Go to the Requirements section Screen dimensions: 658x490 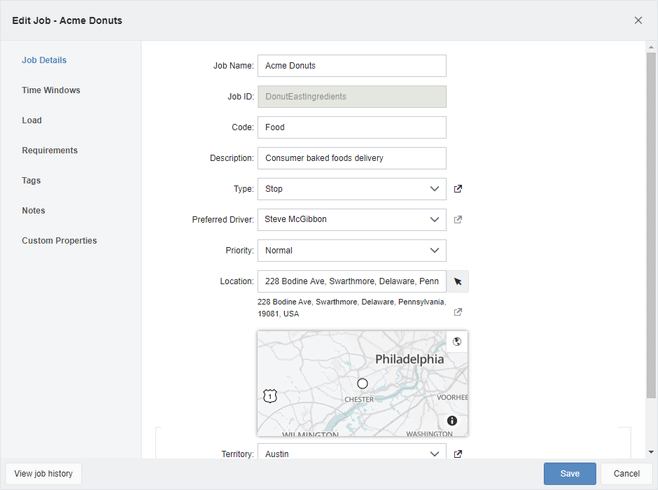coord(50,150)
